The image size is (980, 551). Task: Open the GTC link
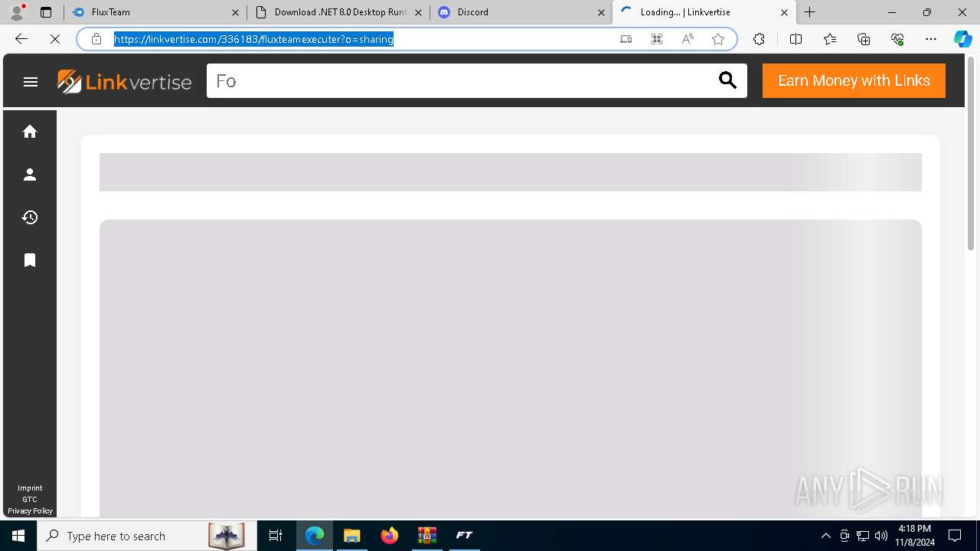[x=30, y=500]
